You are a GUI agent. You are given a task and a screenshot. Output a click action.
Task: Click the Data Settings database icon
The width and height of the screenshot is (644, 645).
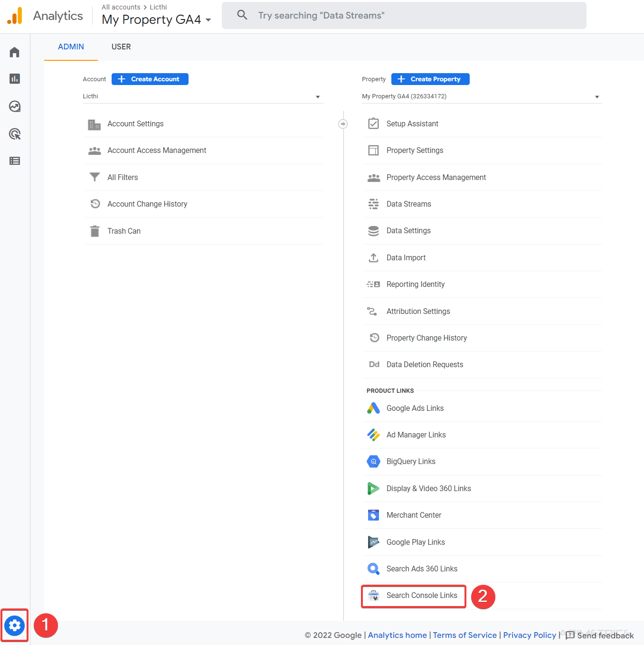coord(374,231)
